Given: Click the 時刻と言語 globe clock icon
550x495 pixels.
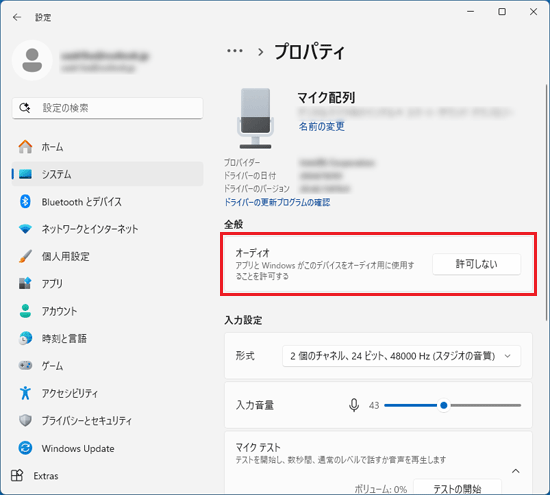Looking at the screenshot, I should click(25, 338).
